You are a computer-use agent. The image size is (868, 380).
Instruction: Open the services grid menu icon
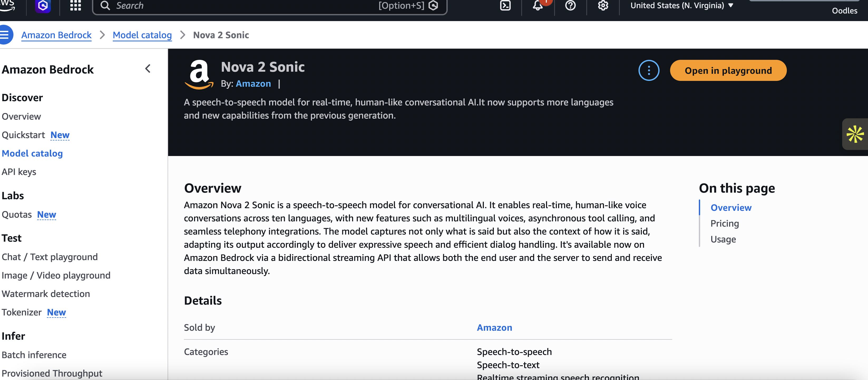pos(75,5)
